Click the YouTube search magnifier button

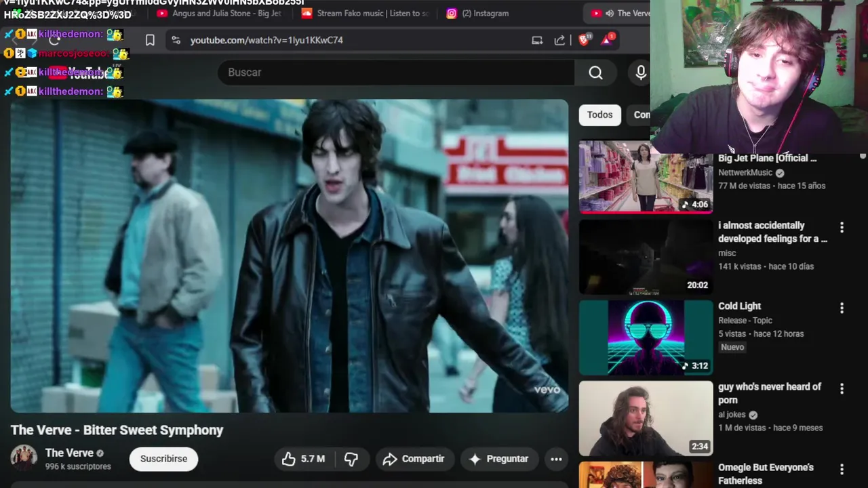595,73
